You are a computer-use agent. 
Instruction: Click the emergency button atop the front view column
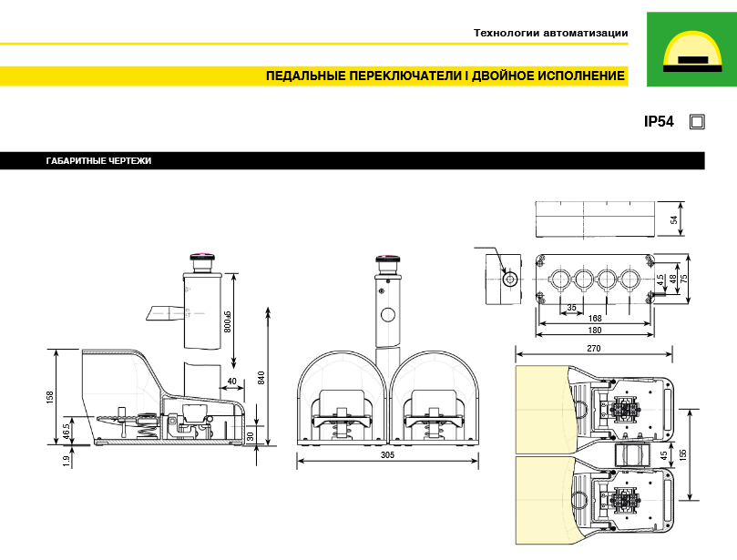coord(388,260)
